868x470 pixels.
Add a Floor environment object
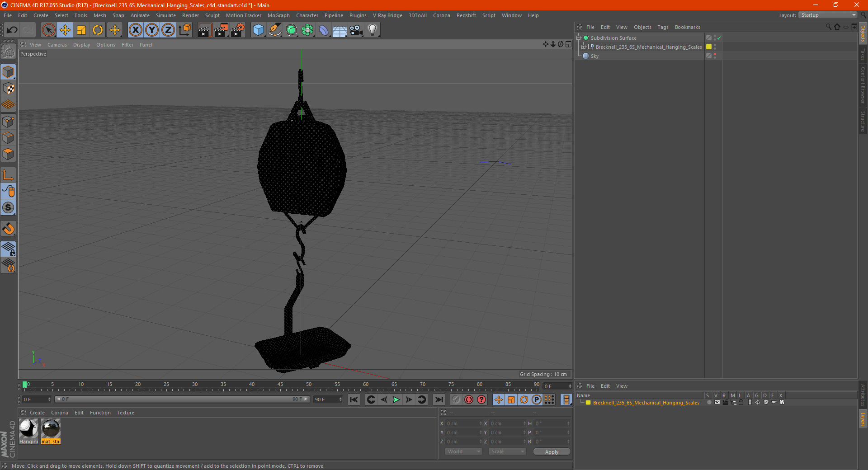[x=340, y=30]
